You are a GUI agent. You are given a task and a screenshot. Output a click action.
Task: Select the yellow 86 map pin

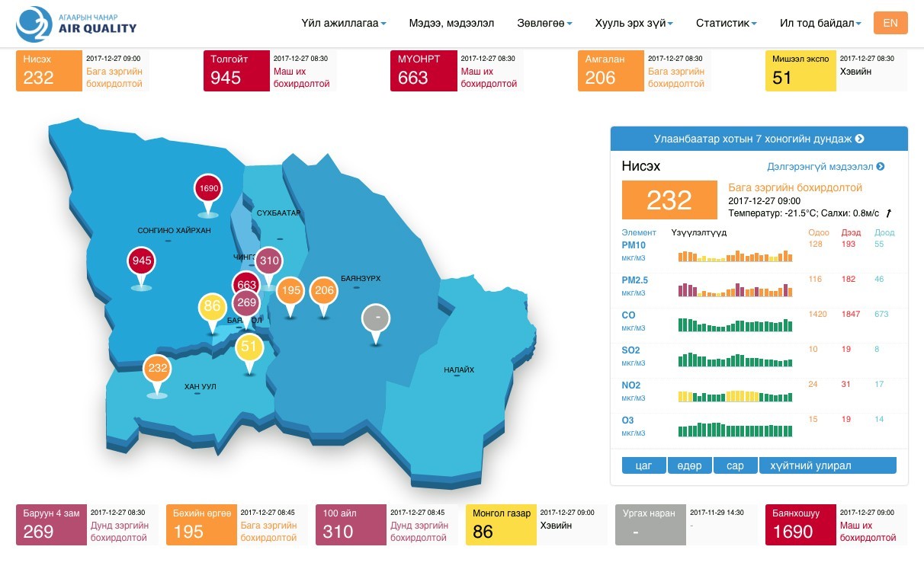(212, 308)
